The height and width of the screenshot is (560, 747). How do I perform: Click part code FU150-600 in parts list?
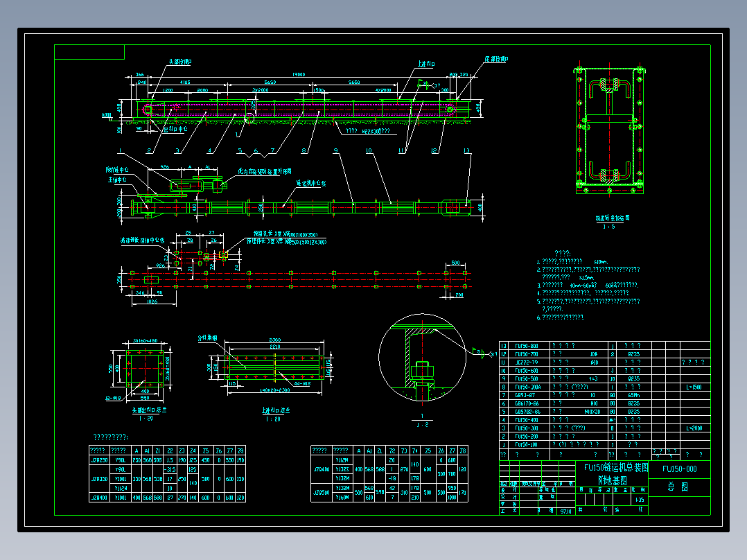tap(527, 371)
